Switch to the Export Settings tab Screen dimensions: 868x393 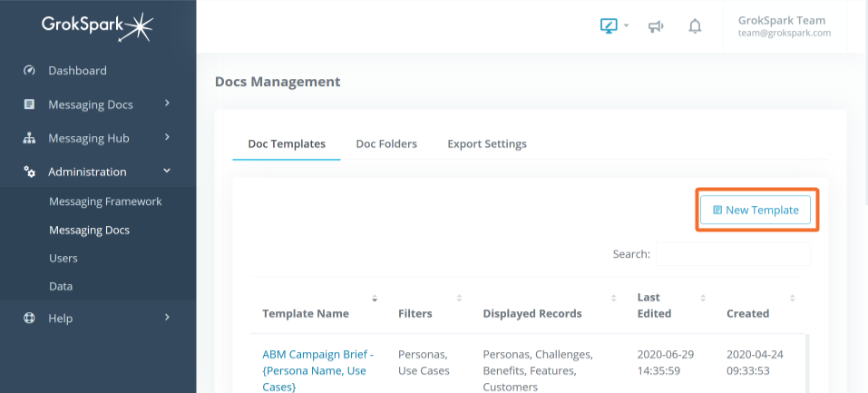click(x=487, y=144)
